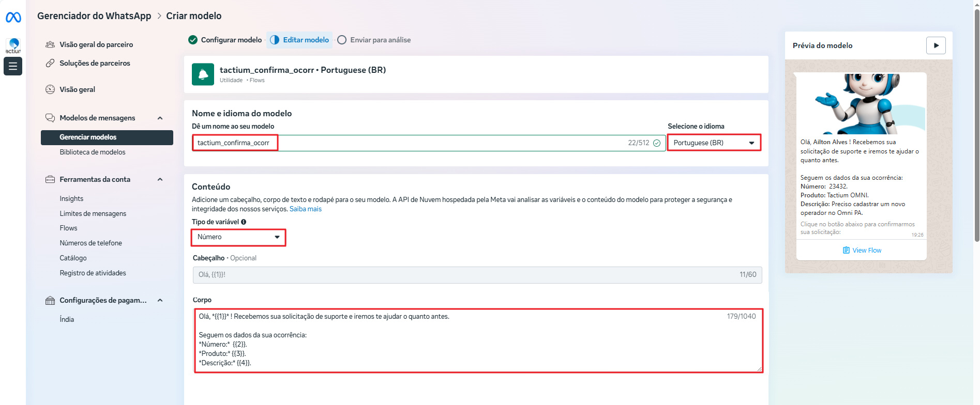This screenshot has width=980, height=405.
Task: Click the template name input field
Action: coord(414,143)
